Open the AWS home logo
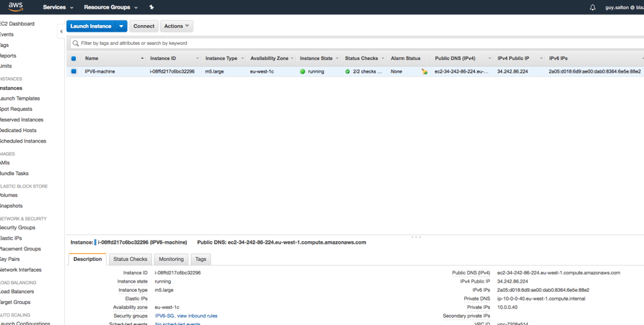Screen dimensions: 644x325 tap(15, 7)
